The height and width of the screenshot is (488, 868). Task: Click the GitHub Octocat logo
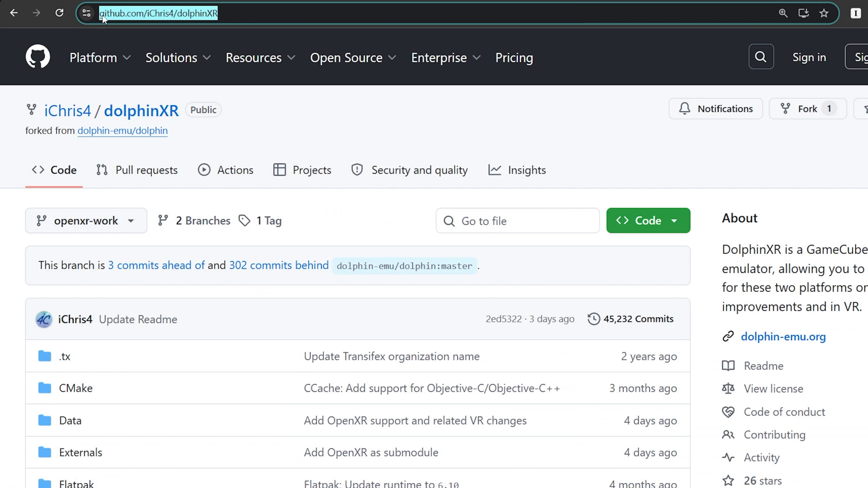click(38, 57)
